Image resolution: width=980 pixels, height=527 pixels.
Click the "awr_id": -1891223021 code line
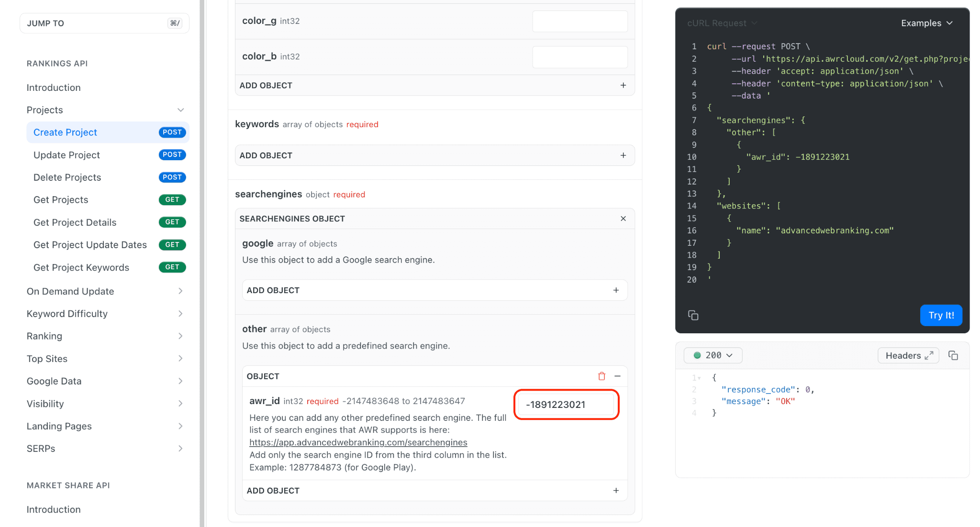[x=798, y=157]
